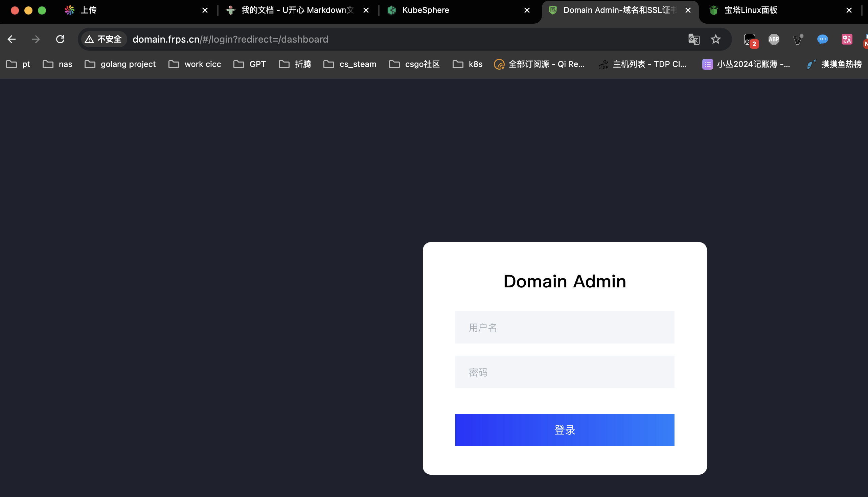Switch to the KubeSphere tab
Viewport: 868px width, 497px height.
point(426,10)
